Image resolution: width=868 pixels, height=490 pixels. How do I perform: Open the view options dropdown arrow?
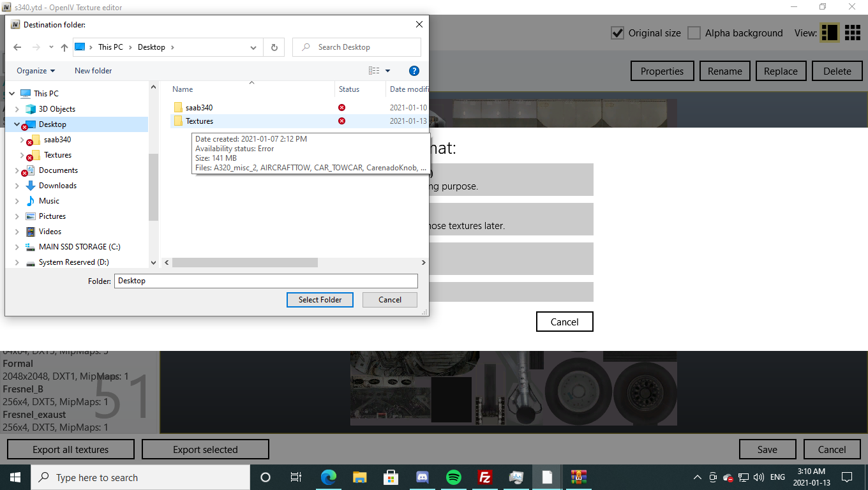click(x=387, y=71)
